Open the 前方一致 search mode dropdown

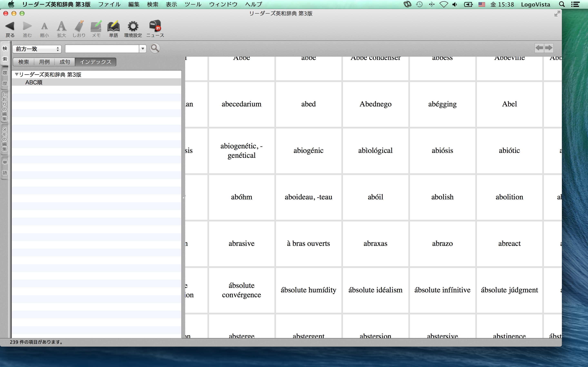click(x=37, y=49)
